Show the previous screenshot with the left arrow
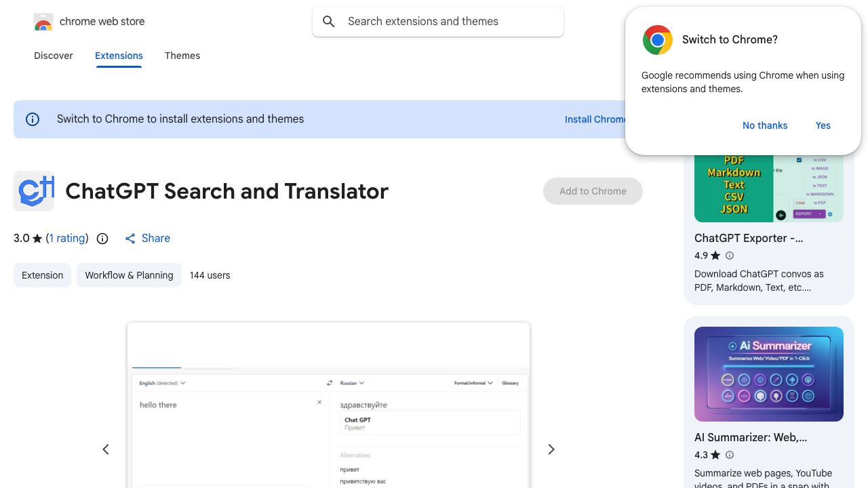Screen dimensions: 868x488 [106, 449]
